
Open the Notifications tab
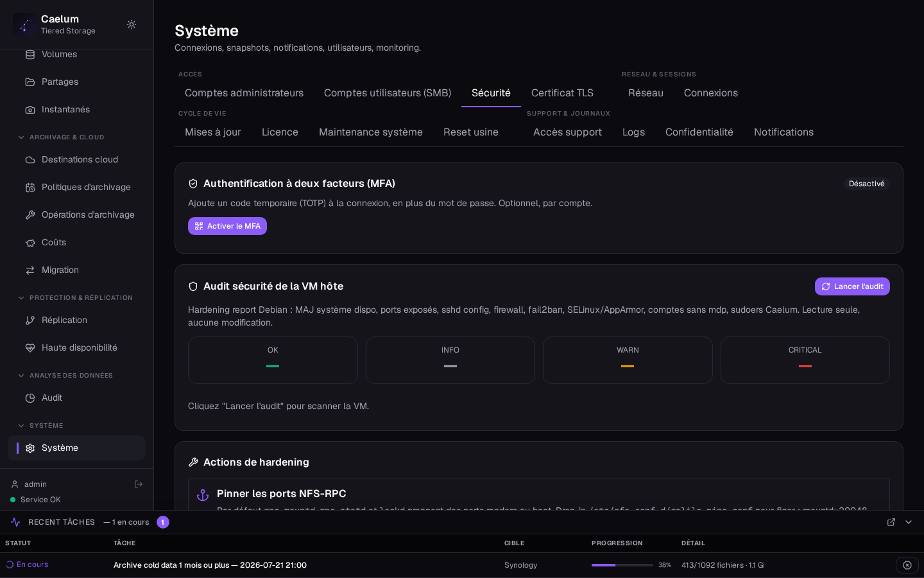[x=783, y=132]
